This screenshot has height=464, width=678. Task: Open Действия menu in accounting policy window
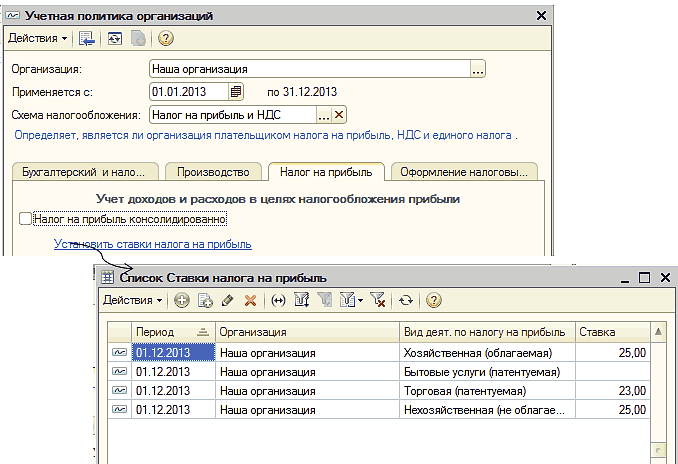tap(38, 38)
